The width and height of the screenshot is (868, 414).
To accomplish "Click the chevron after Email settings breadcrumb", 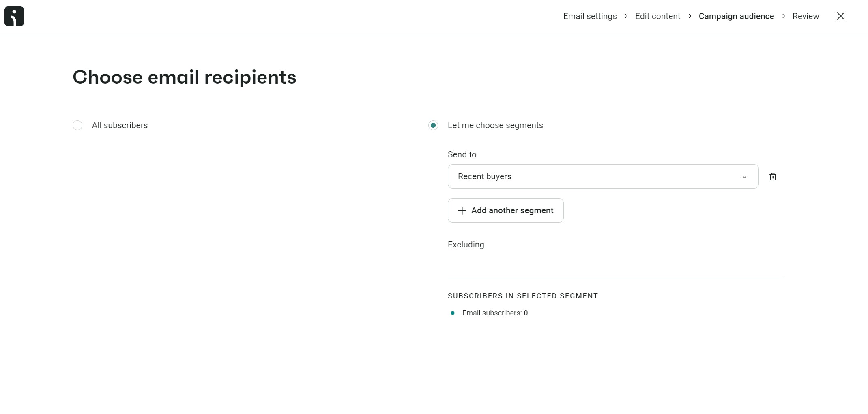I will tap(626, 16).
